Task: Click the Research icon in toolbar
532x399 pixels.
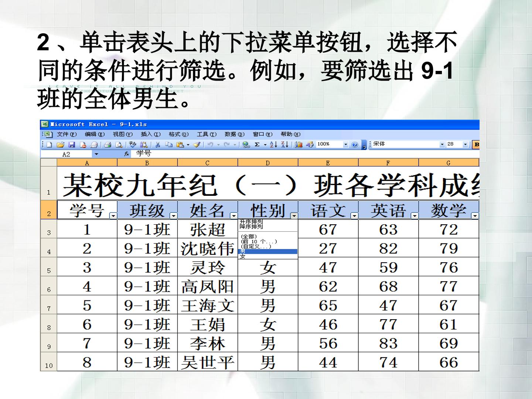Action: [x=144, y=144]
